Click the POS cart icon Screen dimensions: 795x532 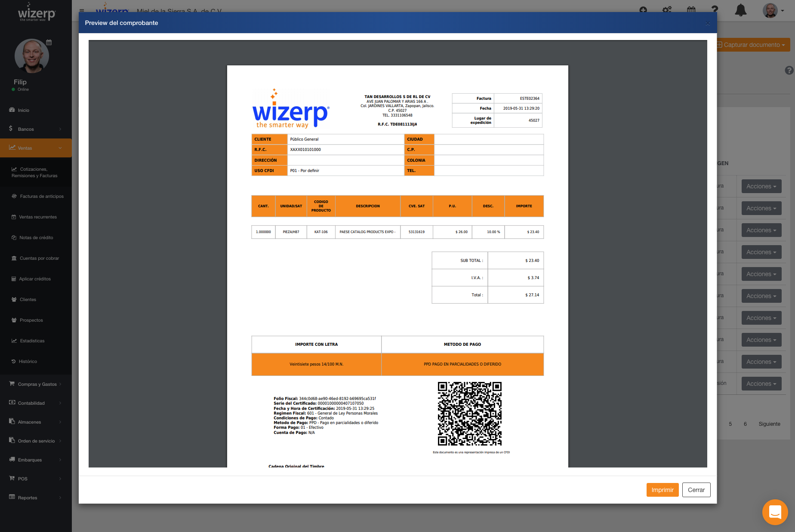click(12, 478)
